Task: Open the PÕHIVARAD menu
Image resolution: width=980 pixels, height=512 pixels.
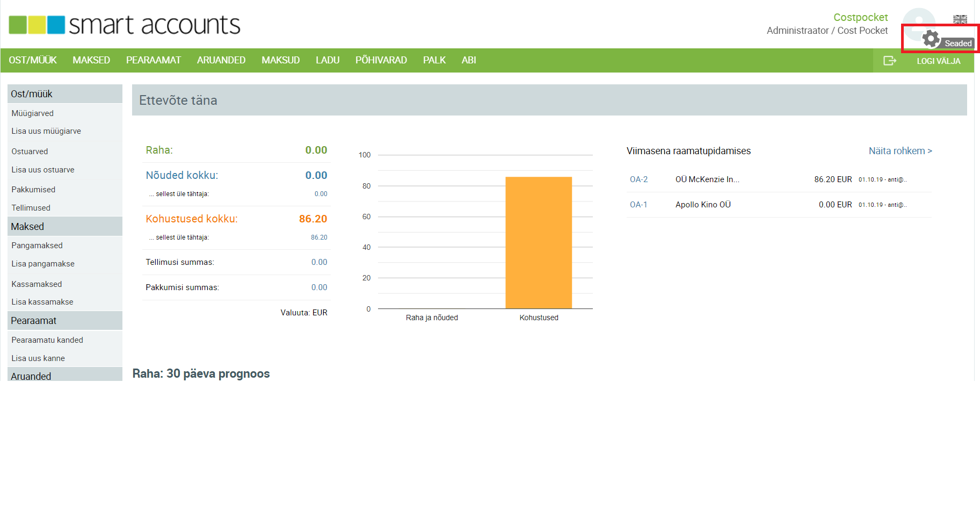Action: coord(381,60)
